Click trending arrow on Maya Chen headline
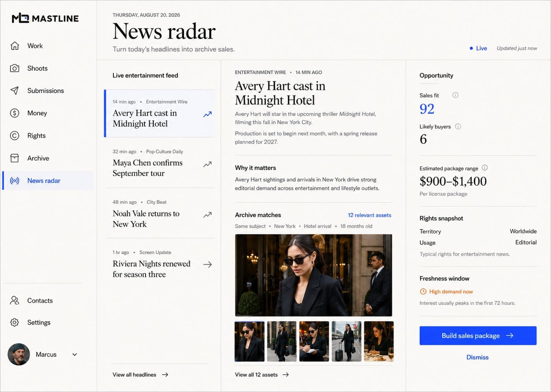The height and width of the screenshot is (392, 551). pyautogui.click(x=207, y=164)
